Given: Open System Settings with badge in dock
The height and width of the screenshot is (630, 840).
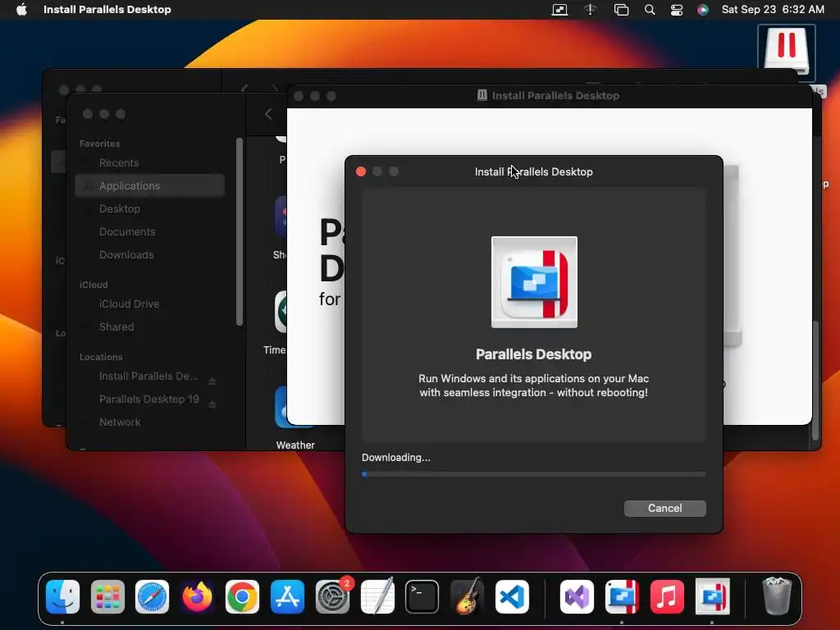Looking at the screenshot, I should coord(333,596).
